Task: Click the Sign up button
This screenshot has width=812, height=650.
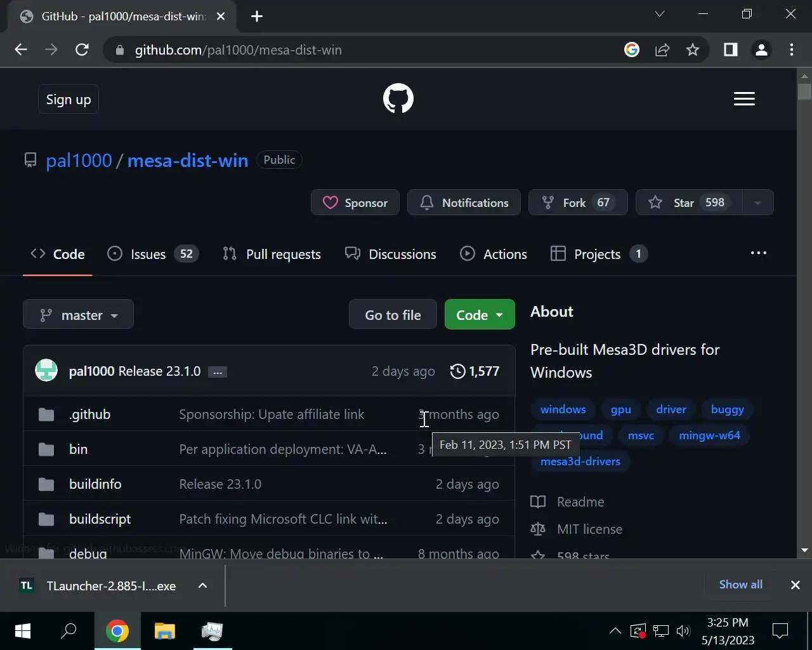Action: pyautogui.click(x=69, y=99)
